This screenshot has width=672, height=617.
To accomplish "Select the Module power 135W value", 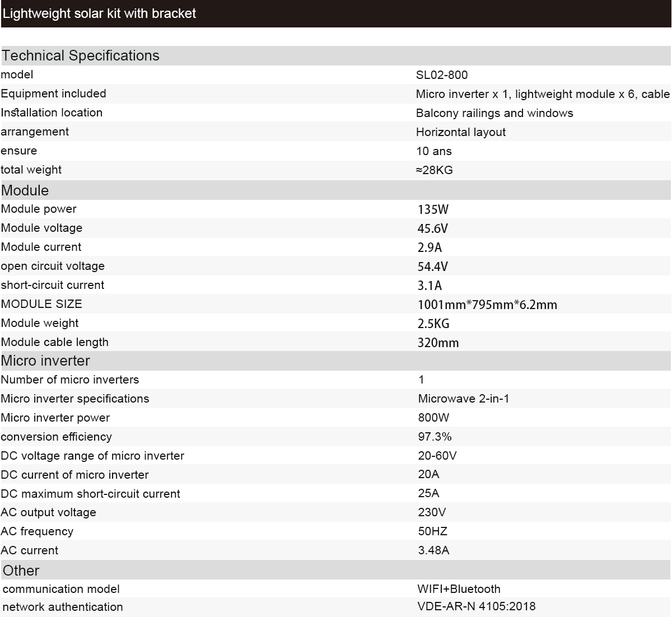I will pos(433,210).
